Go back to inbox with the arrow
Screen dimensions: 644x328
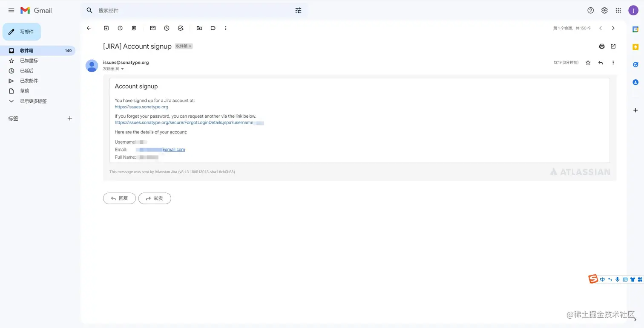89,28
